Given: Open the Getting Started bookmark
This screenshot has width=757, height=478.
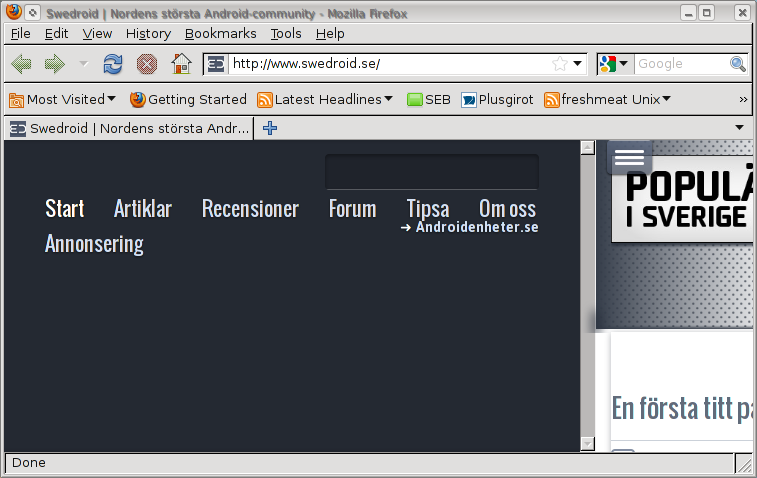Looking at the screenshot, I should (x=188, y=99).
